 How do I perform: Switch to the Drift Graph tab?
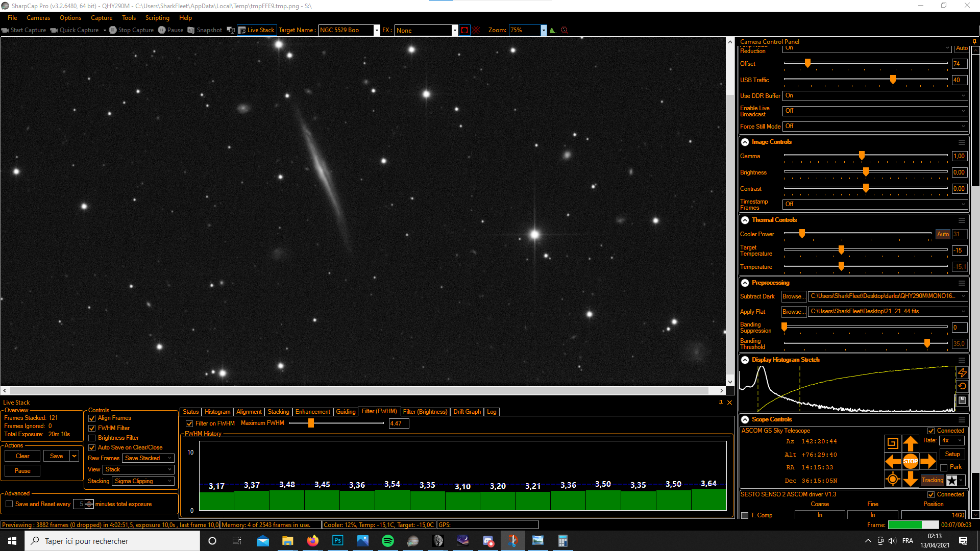point(467,412)
